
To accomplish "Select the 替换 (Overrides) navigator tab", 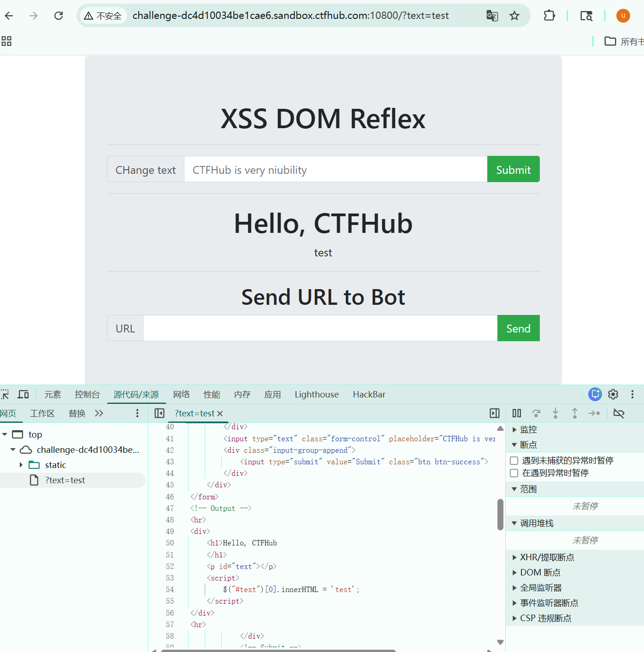I will tap(77, 413).
